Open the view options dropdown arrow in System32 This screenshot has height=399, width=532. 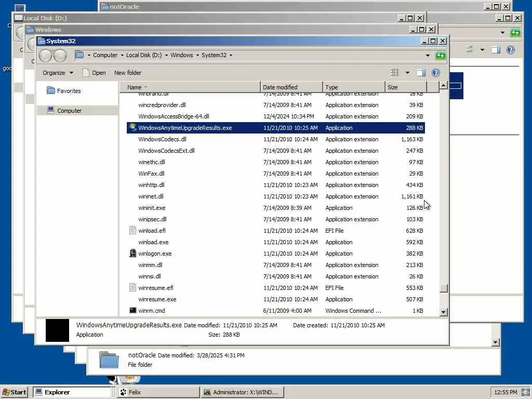pyautogui.click(x=407, y=73)
